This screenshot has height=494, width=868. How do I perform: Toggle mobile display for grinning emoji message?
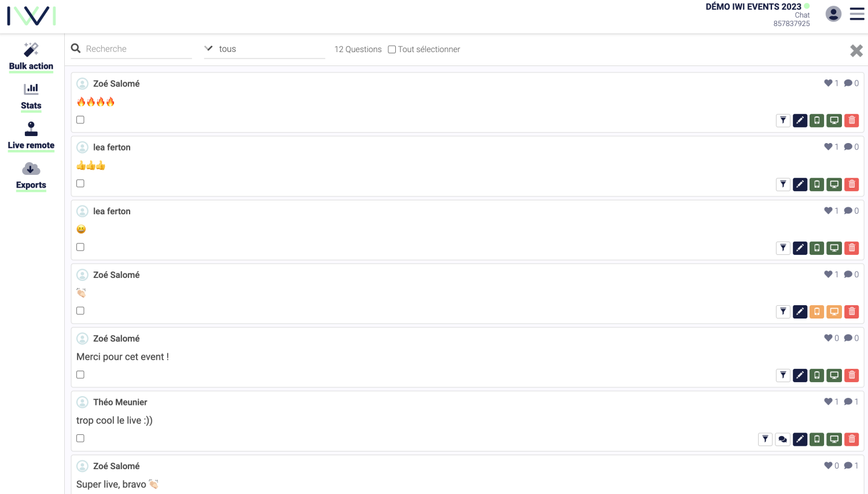817,248
